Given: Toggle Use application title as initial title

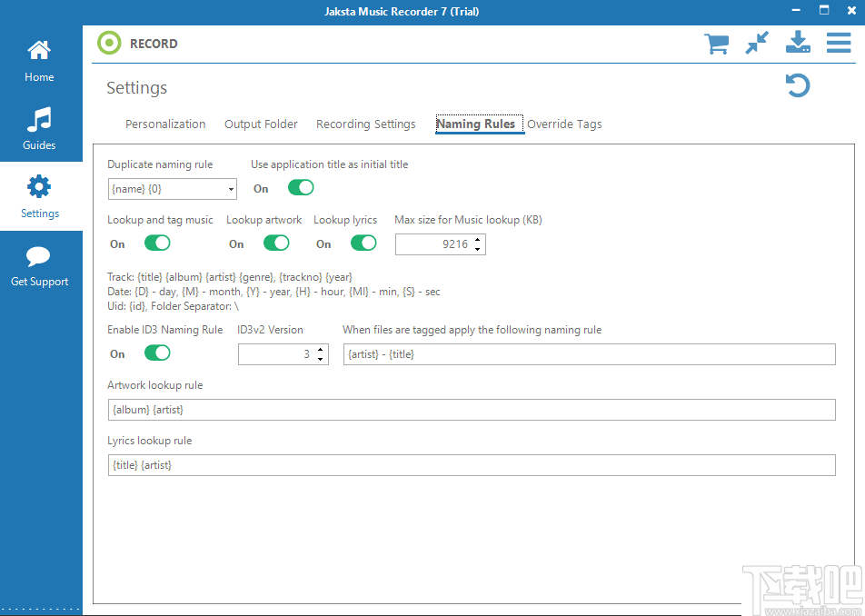Looking at the screenshot, I should 301,188.
